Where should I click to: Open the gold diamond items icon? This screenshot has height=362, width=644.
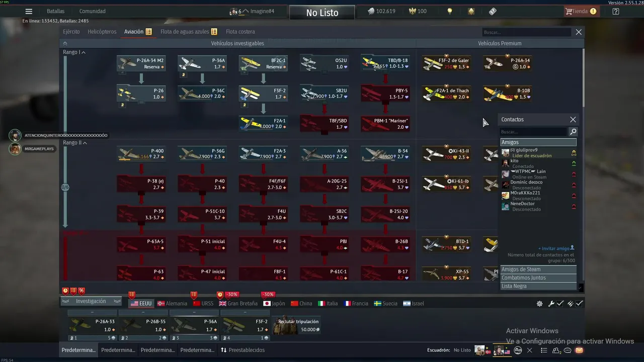coord(471,12)
